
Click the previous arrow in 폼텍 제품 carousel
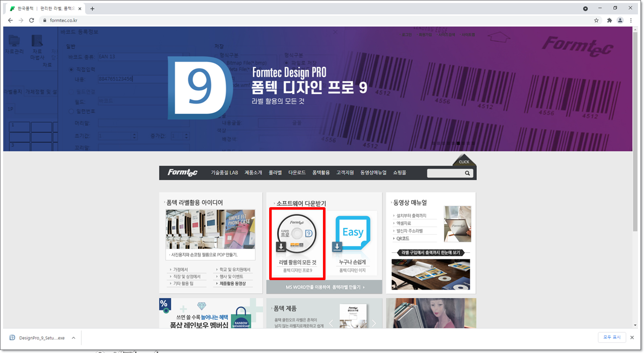[x=331, y=323]
